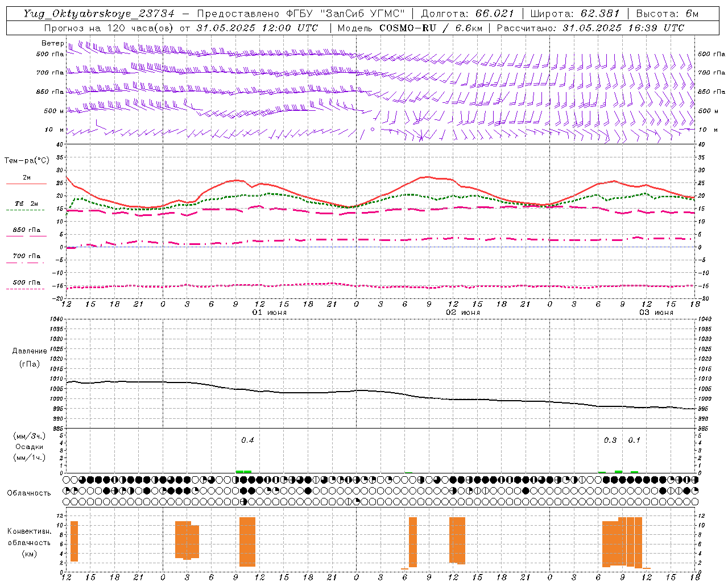
Task: Select the Высота: 6м header entry
Action: pyautogui.click(x=667, y=14)
